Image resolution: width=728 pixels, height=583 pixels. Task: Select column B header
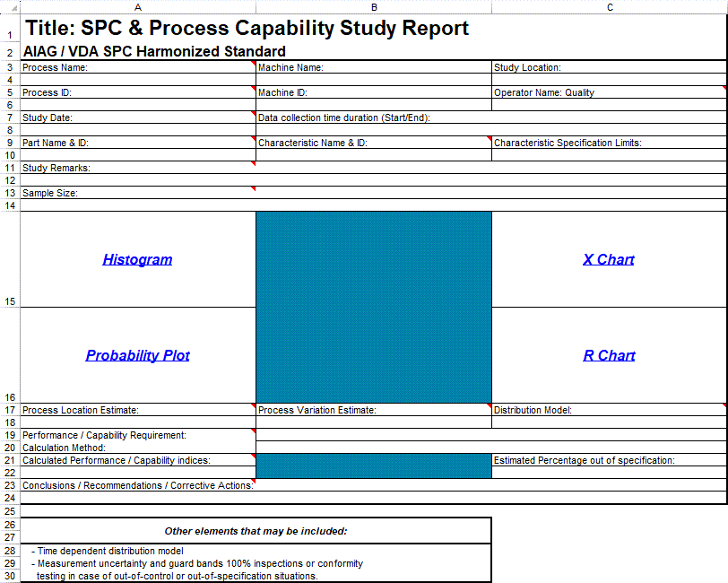(x=374, y=7)
